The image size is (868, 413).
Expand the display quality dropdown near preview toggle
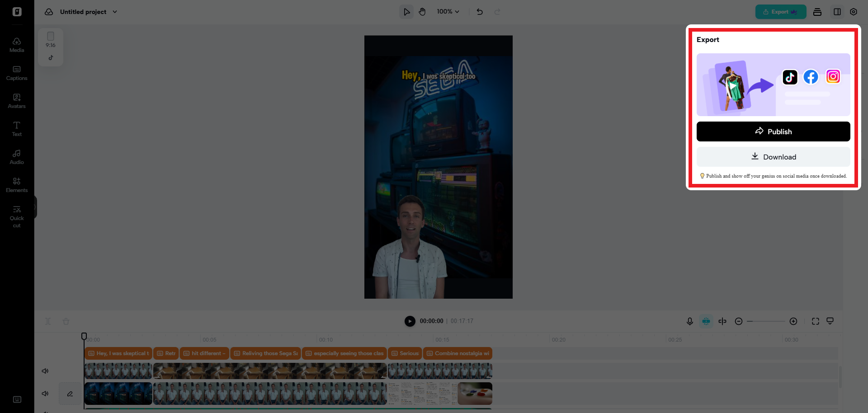pos(830,321)
